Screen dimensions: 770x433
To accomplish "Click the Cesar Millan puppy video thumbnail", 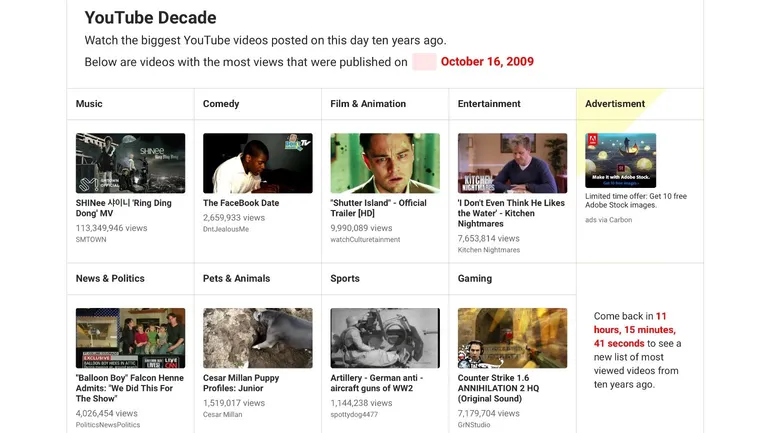I will click(257, 337).
